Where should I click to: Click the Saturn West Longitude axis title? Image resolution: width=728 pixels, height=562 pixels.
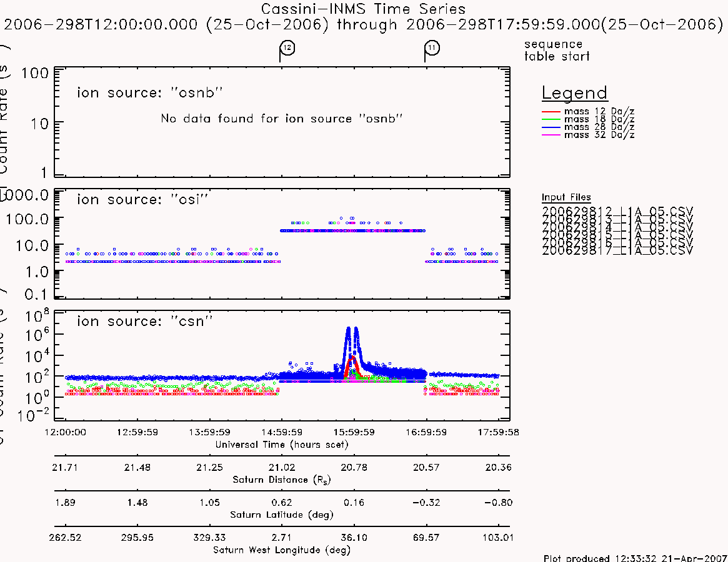point(282,550)
